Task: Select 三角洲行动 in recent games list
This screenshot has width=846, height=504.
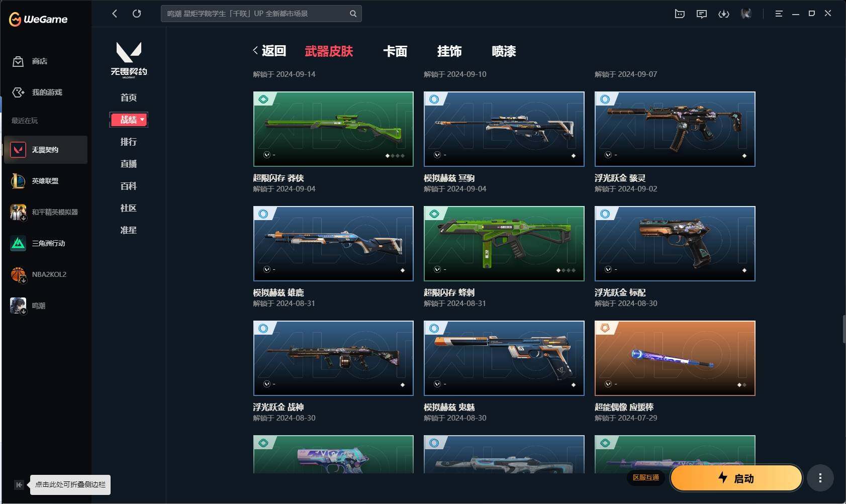Action: (46, 243)
